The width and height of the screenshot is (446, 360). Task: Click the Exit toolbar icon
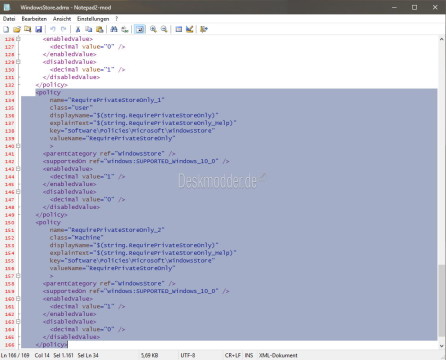coord(204,29)
